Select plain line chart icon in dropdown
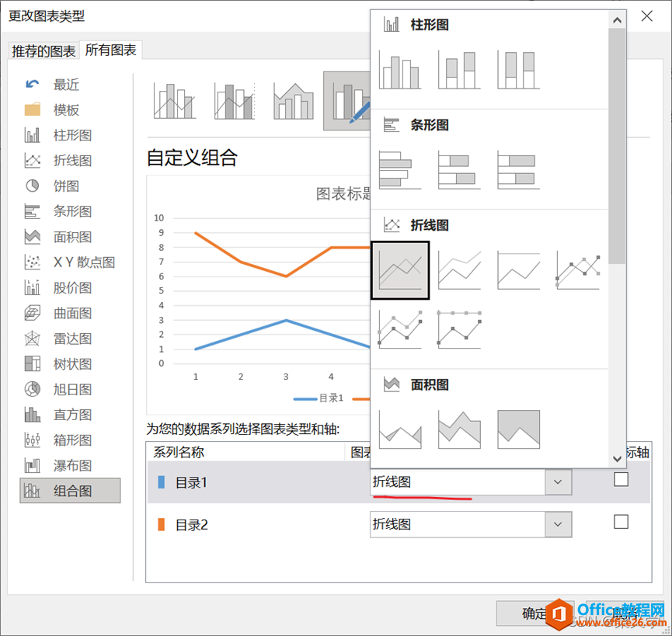 [x=400, y=270]
